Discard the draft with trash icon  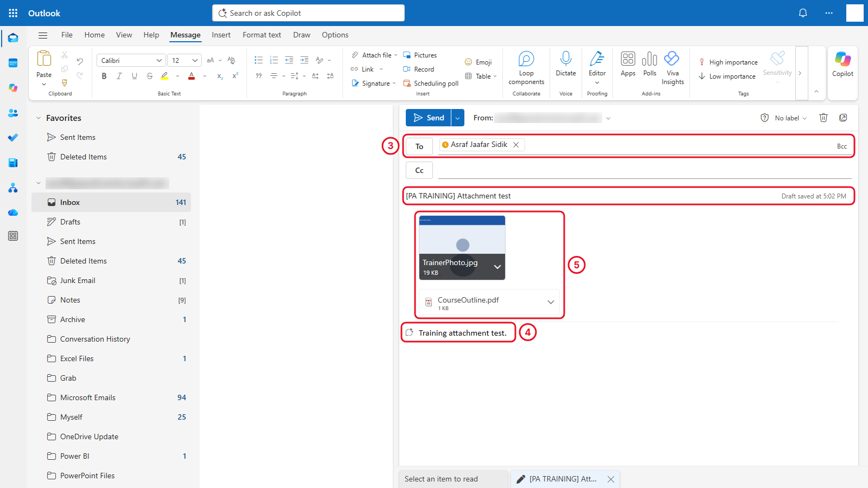tap(824, 118)
